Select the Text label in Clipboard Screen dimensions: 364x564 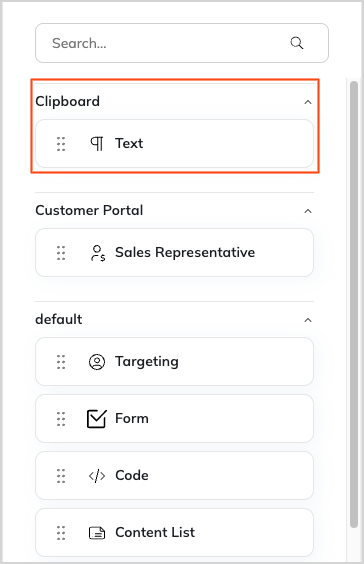pos(129,144)
